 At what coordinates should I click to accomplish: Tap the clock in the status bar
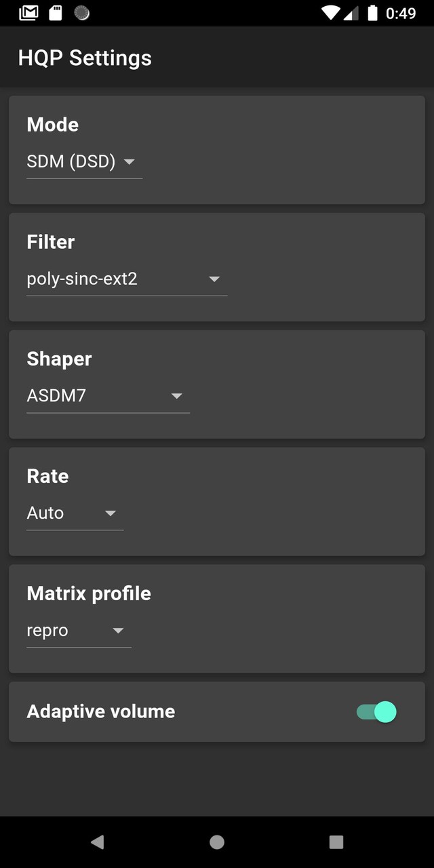(403, 13)
